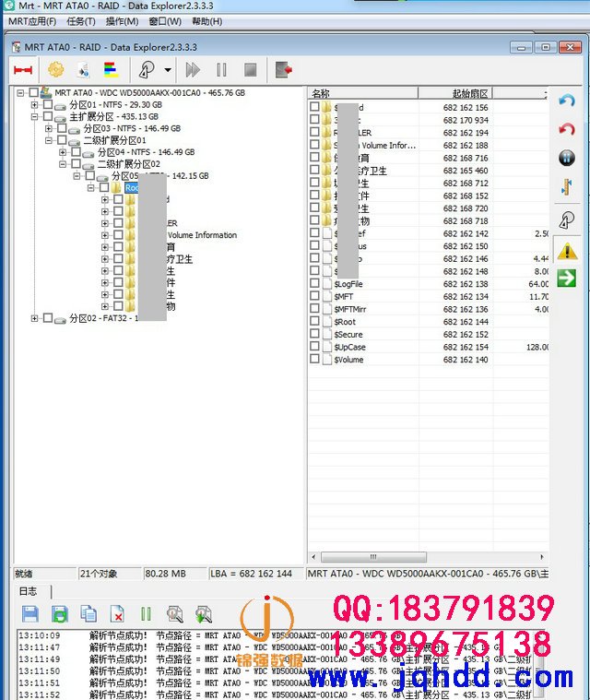Click the pause task toolbar button
Image resolution: width=590 pixels, height=700 pixels.
pos(221,70)
